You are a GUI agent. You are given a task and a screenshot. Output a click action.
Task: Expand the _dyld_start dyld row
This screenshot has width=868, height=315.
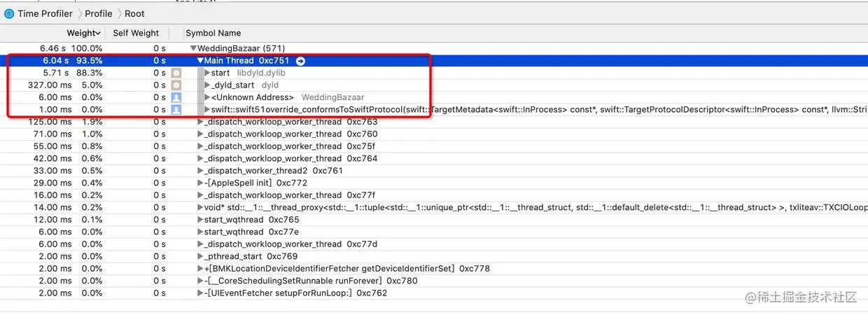[x=207, y=85]
